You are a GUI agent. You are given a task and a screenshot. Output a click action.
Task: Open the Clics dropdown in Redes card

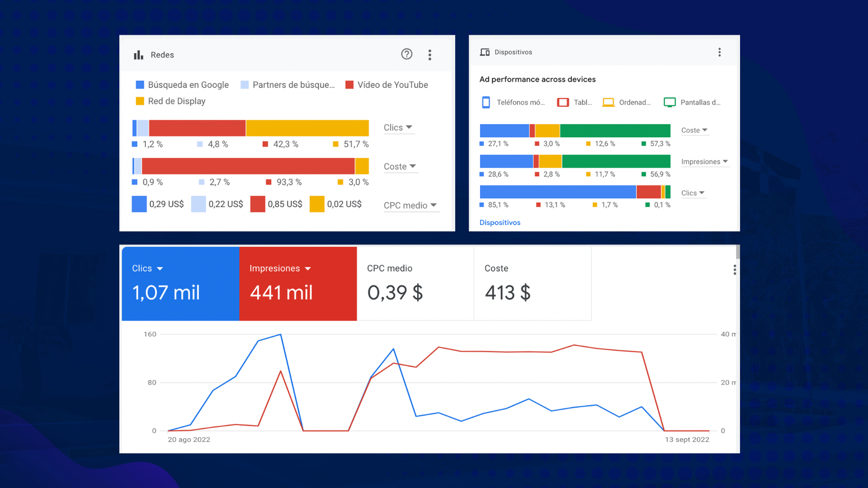[x=399, y=127]
